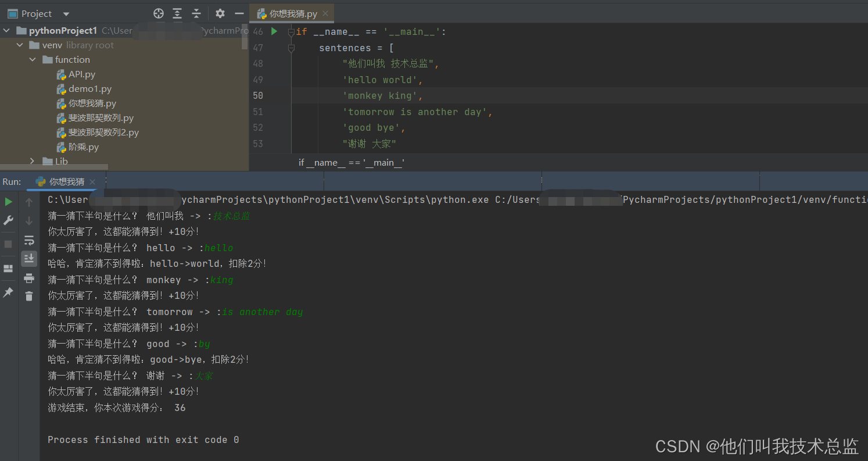This screenshot has width=868, height=461.
Task: Click Down the stack trace arrow
Action: (29, 220)
